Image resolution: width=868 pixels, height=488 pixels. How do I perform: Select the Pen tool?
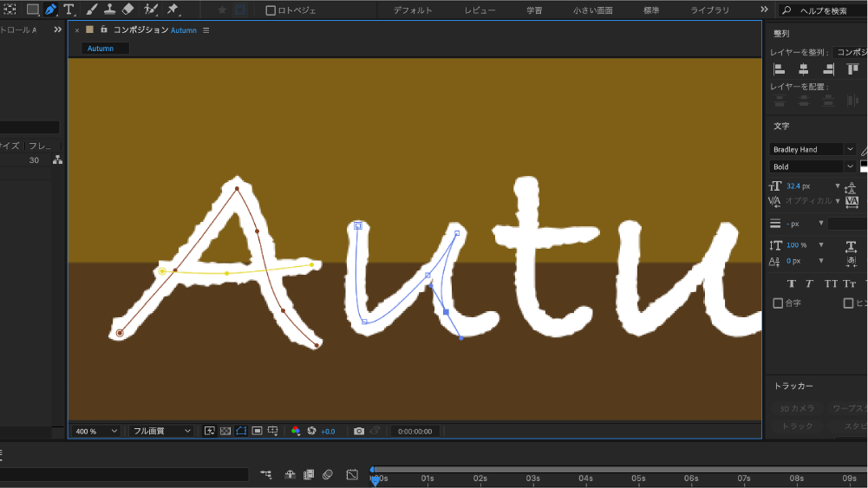click(50, 10)
